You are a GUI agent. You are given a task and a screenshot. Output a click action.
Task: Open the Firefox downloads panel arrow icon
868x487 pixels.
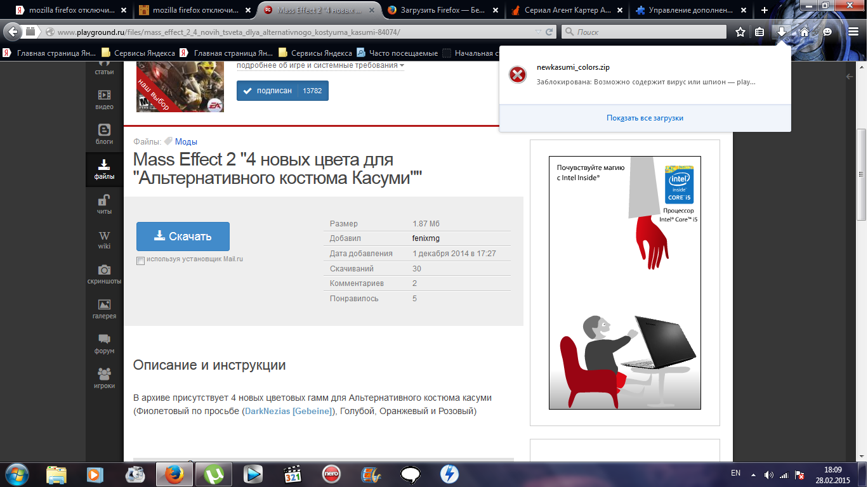(x=782, y=32)
